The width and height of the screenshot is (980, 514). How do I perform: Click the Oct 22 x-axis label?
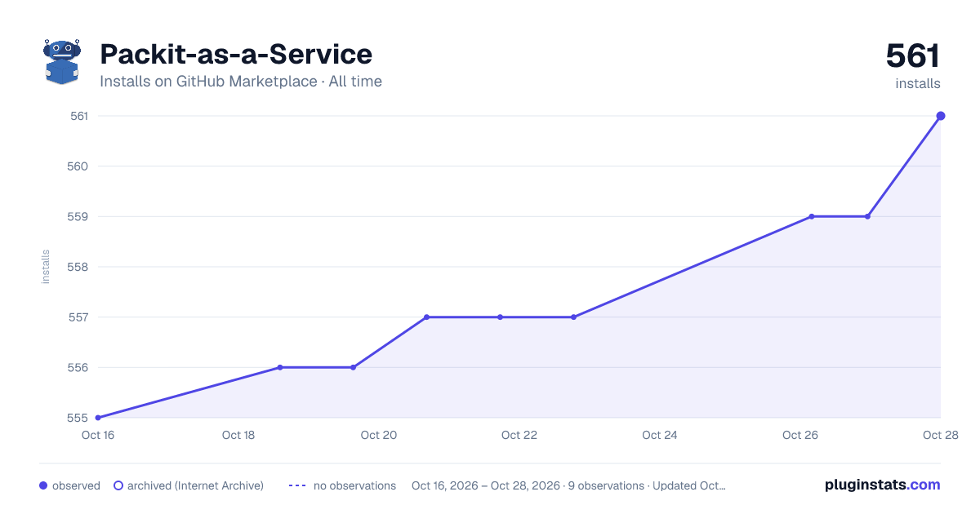(519, 435)
